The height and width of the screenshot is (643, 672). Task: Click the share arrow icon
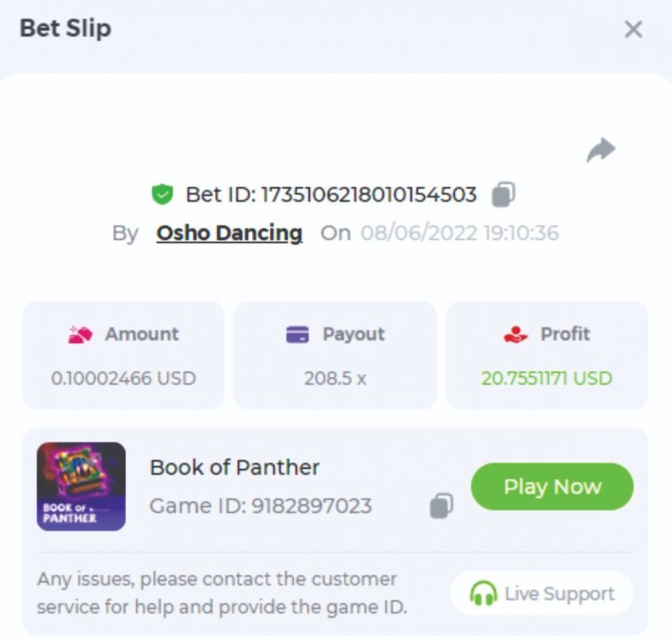[x=601, y=150]
